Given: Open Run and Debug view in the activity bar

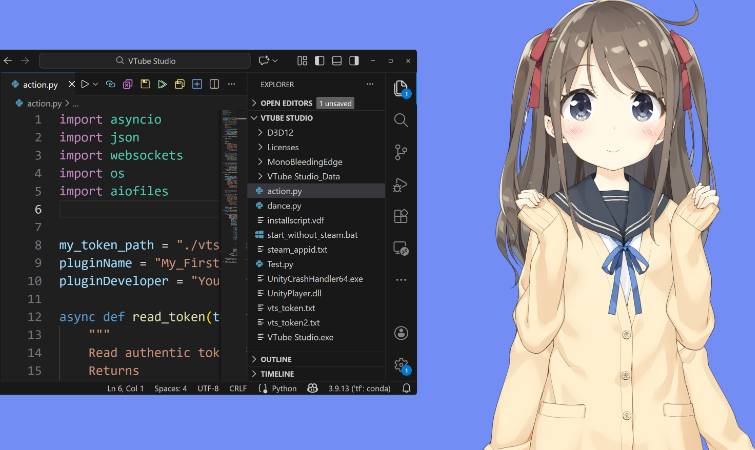Looking at the screenshot, I should [400, 185].
